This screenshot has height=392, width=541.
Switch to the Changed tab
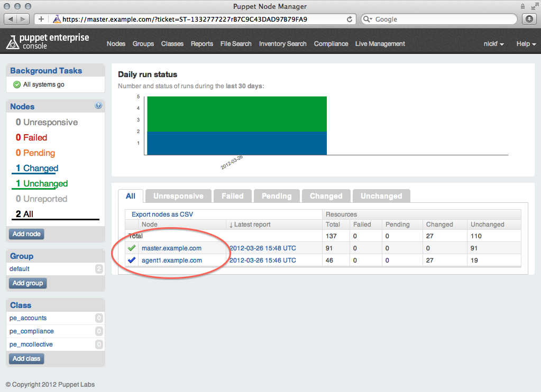click(326, 196)
